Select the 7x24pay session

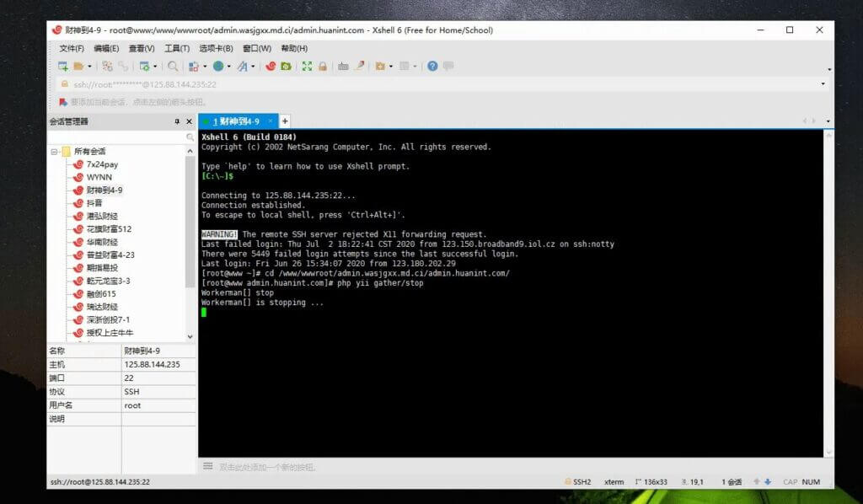(102, 164)
